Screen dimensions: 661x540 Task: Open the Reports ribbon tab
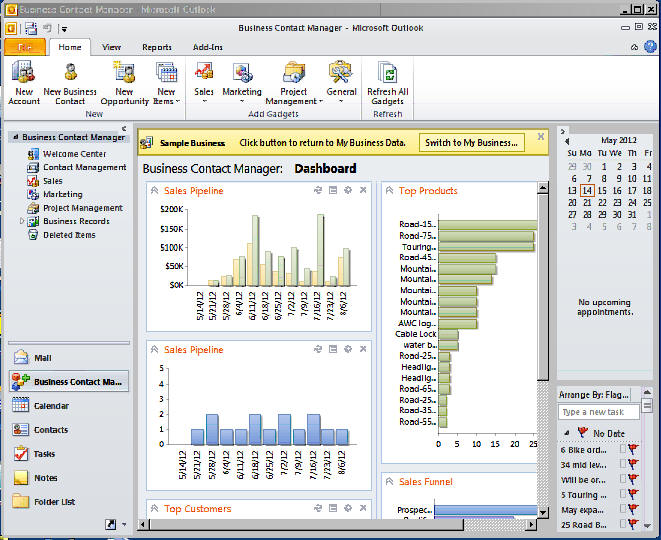coord(157,47)
